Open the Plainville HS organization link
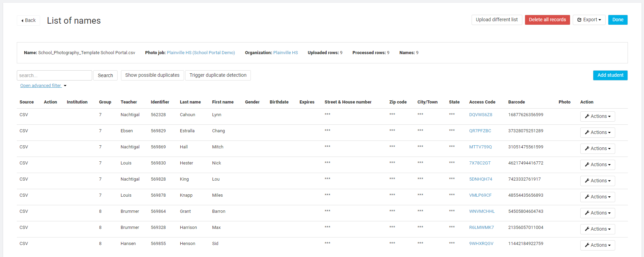This screenshot has height=257, width=644. [x=285, y=53]
